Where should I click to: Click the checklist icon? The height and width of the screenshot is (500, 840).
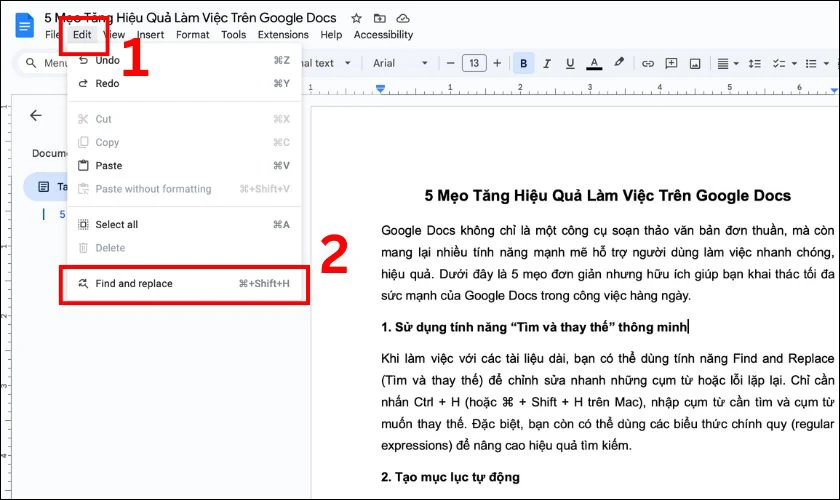coord(778,63)
